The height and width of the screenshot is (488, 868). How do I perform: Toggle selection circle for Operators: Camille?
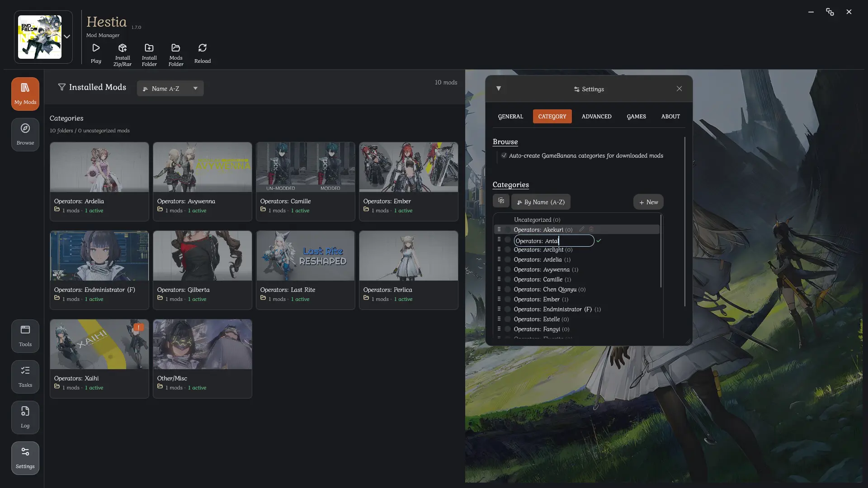(x=508, y=279)
